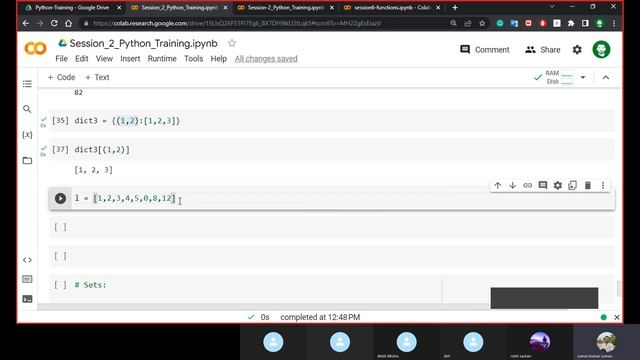Close the bottom status bar
The width and height of the screenshot is (640, 360).
click(x=617, y=317)
